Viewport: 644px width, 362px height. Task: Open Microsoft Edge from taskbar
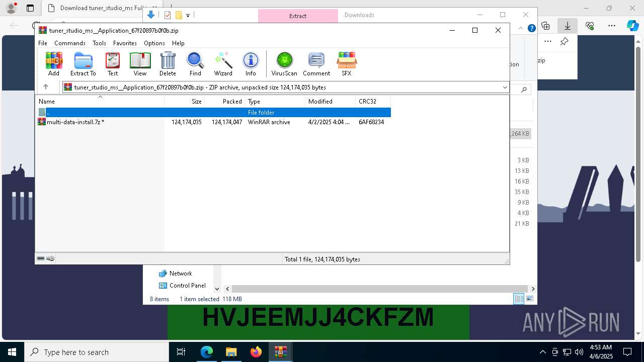207,352
